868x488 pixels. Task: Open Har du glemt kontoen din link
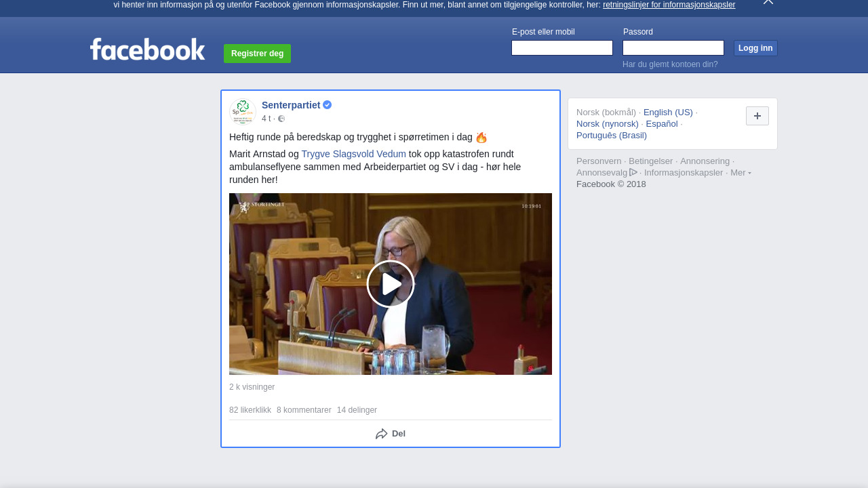pos(670,64)
